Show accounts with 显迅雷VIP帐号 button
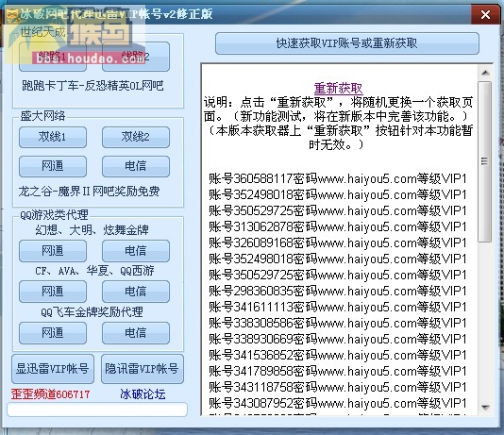 53,369
